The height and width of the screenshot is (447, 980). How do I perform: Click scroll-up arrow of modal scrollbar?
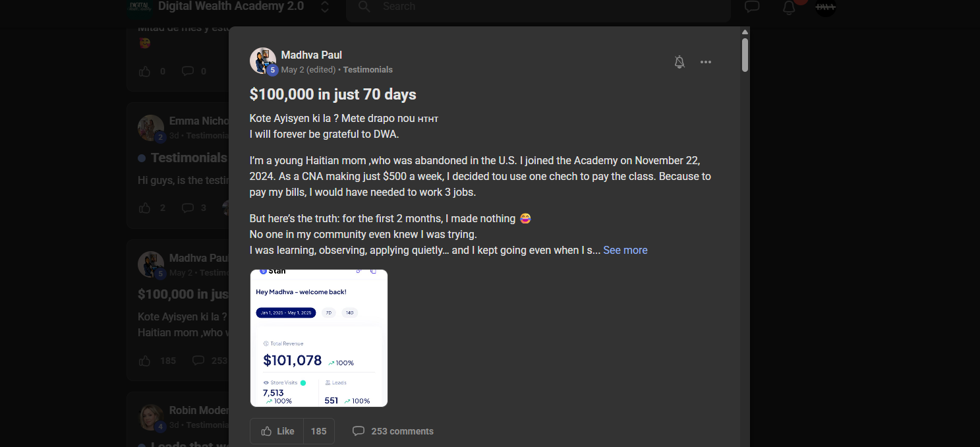tap(745, 32)
